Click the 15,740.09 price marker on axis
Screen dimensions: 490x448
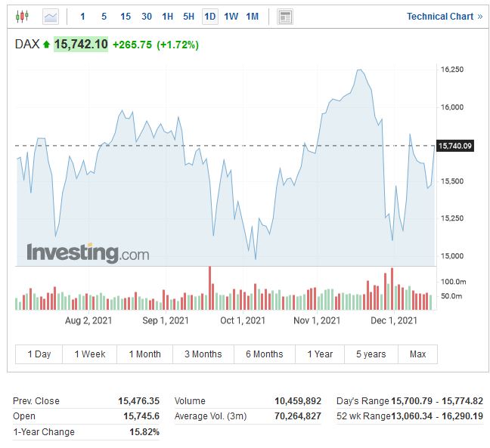pyautogui.click(x=455, y=146)
